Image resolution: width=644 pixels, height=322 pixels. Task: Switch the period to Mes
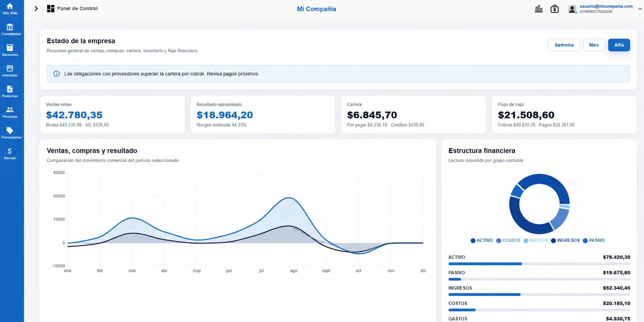pos(594,45)
